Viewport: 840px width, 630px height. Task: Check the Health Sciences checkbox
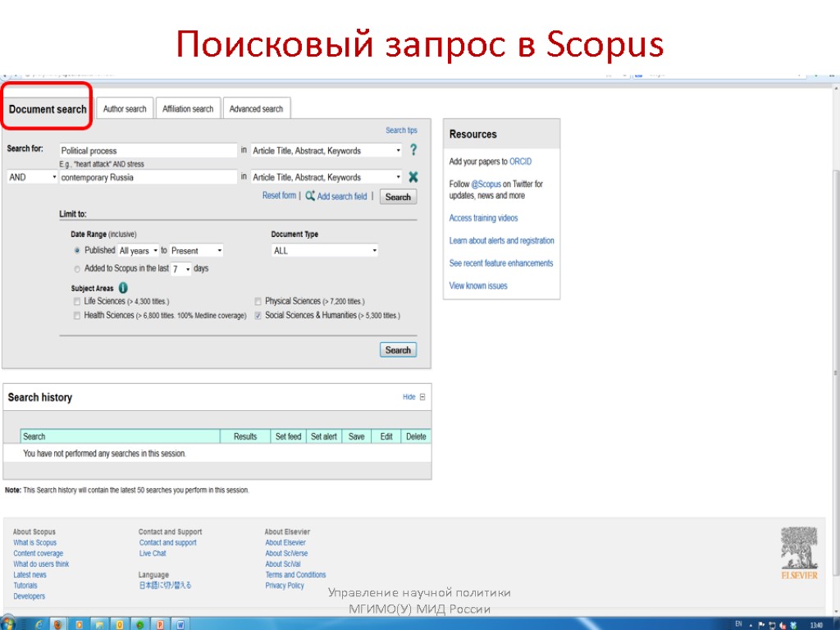point(77,316)
